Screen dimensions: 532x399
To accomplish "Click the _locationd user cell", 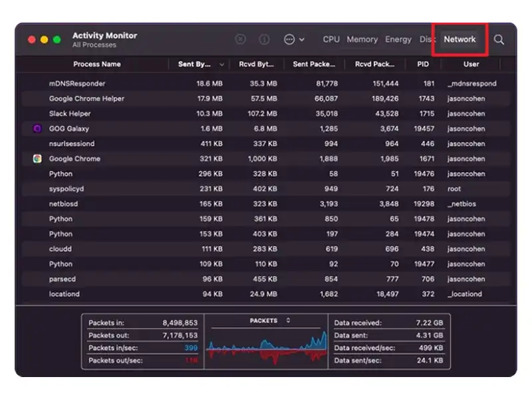I will [x=464, y=294].
